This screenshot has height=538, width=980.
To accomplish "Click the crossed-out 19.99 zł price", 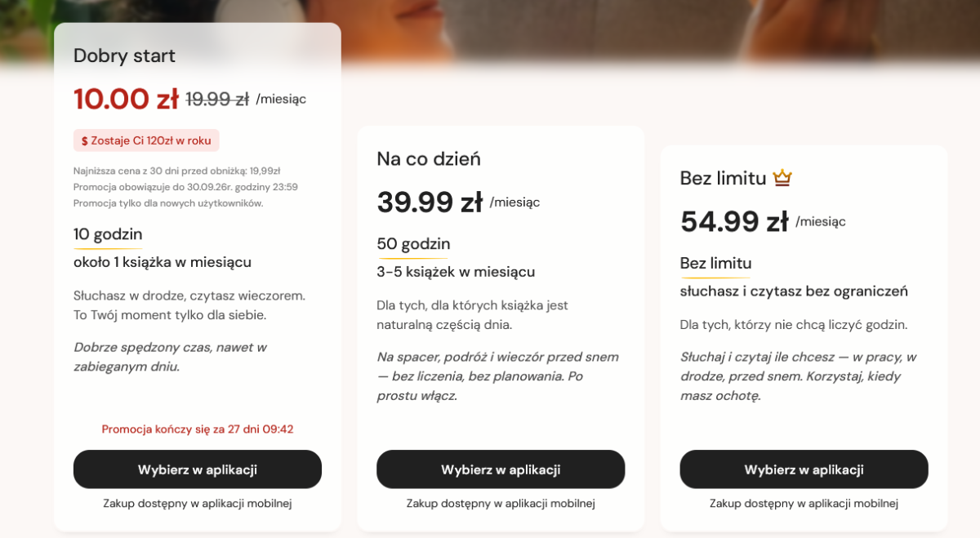I will point(217,100).
